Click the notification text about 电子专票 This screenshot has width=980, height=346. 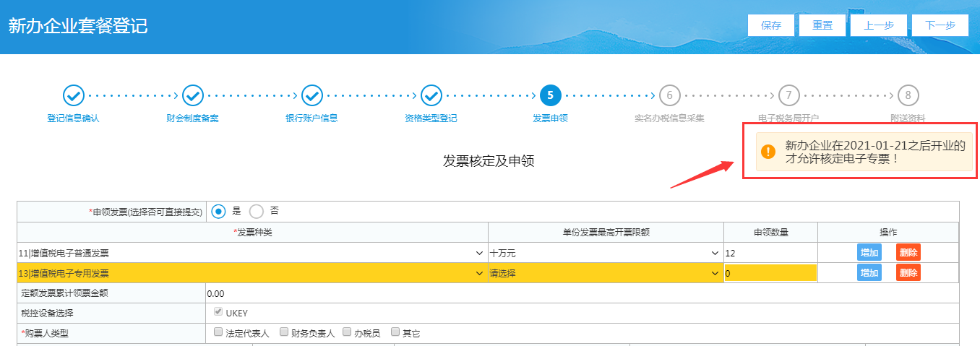pyautogui.click(x=875, y=152)
